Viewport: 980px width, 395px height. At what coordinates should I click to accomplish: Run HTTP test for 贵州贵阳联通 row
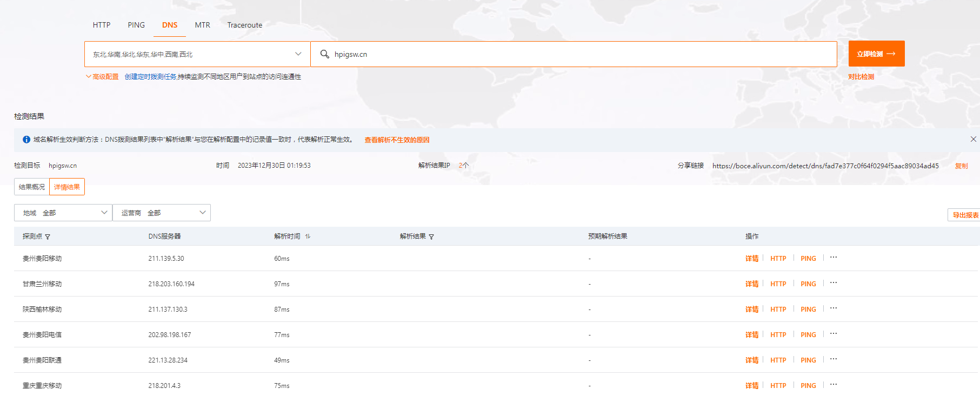coord(778,360)
